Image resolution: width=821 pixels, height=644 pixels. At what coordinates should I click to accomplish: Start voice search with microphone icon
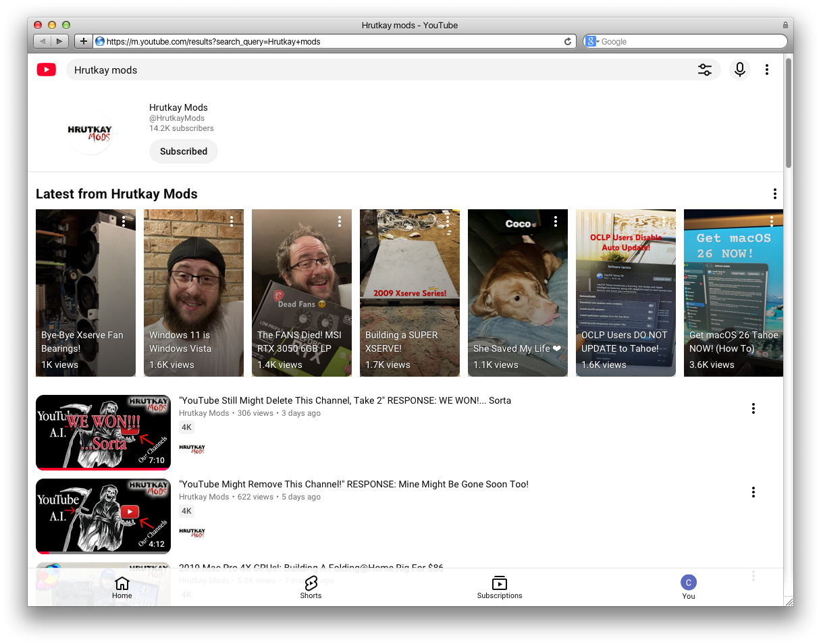[x=739, y=70]
